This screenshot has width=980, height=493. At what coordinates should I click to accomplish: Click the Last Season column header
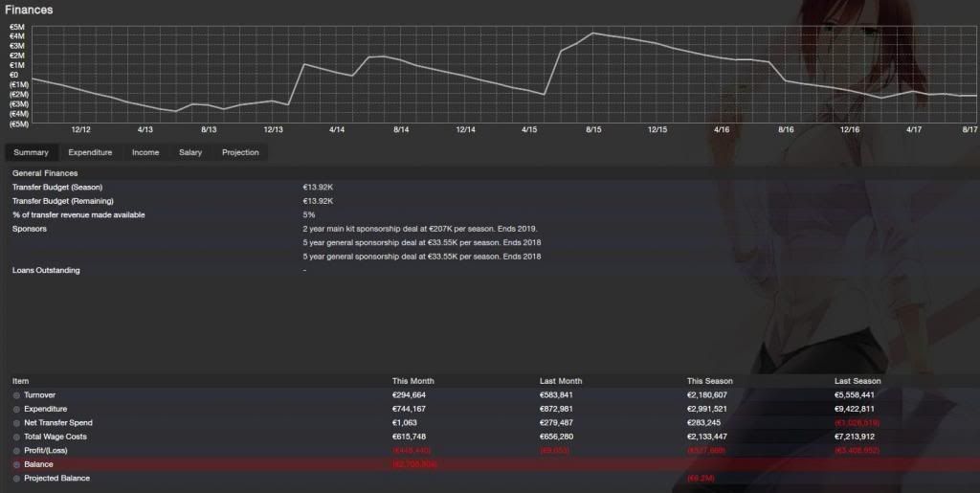(x=857, y=381)
